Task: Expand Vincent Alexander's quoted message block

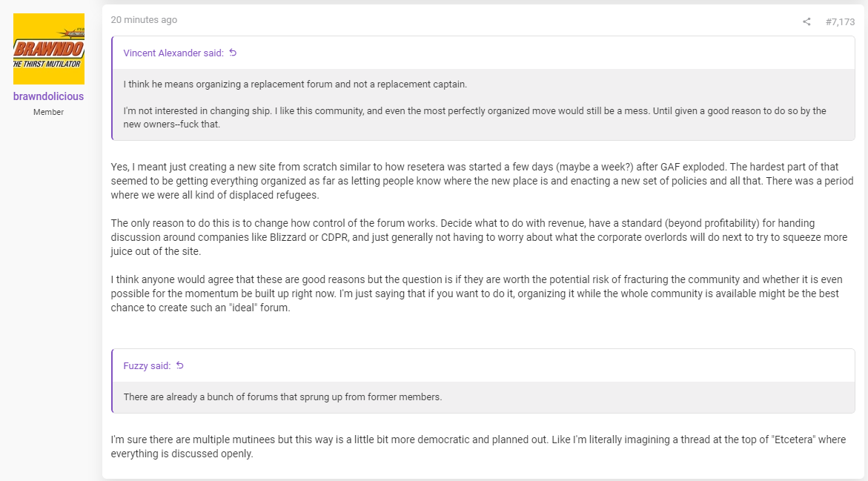Action: click(483, 104)
